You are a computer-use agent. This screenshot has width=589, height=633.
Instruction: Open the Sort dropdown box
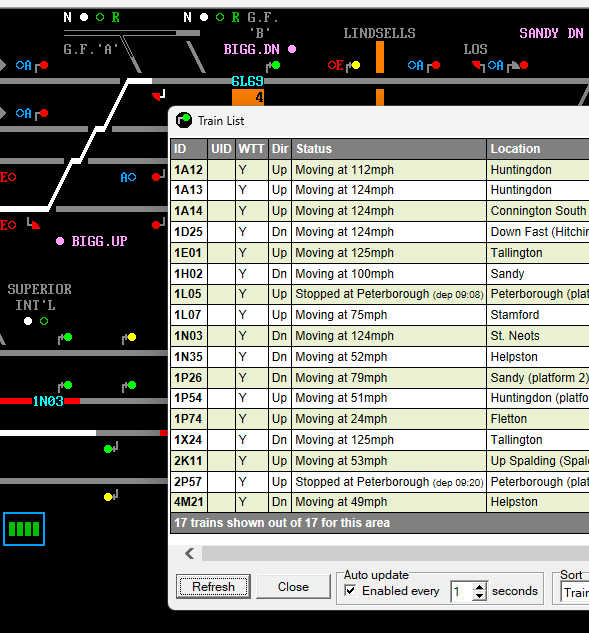[x=575, y=592]
